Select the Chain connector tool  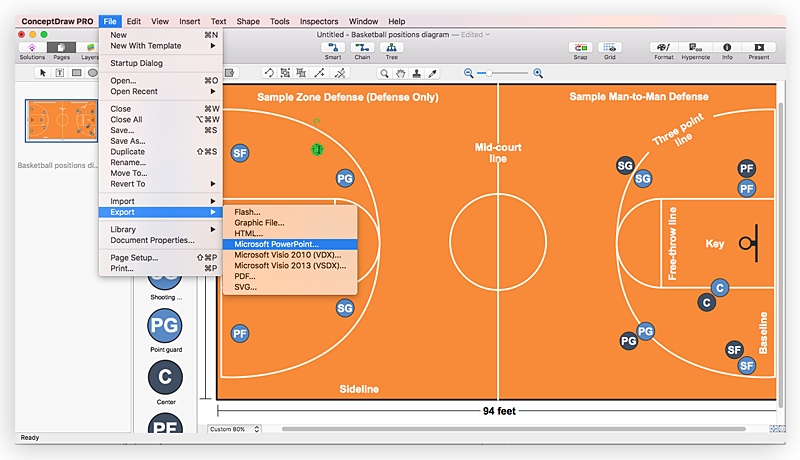362,47
